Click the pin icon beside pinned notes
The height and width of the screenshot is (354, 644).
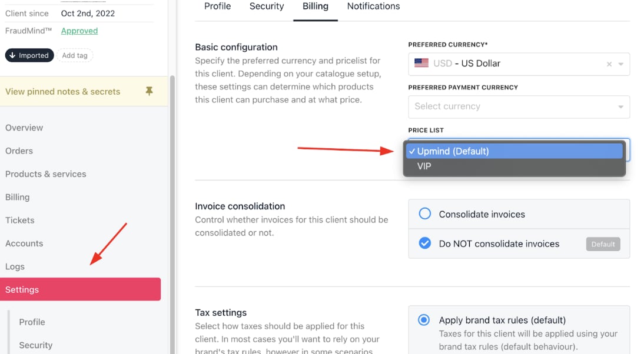[149, 91]
